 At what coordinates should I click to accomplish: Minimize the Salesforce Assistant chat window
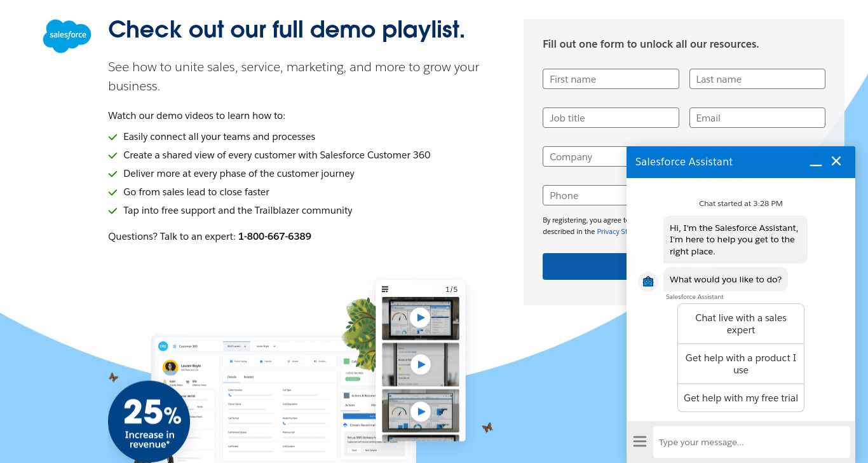(x=816, y=162)
